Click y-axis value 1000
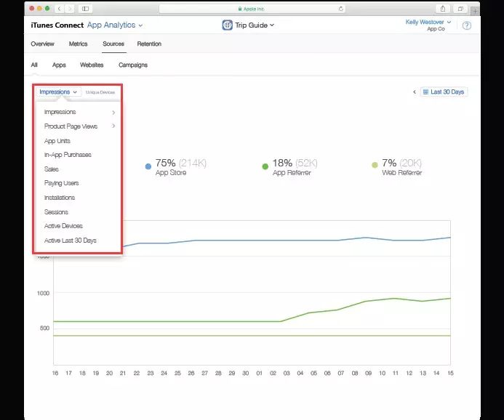This screenshot has height=420, width=504. pyautogui.click(x=43, y=293)
